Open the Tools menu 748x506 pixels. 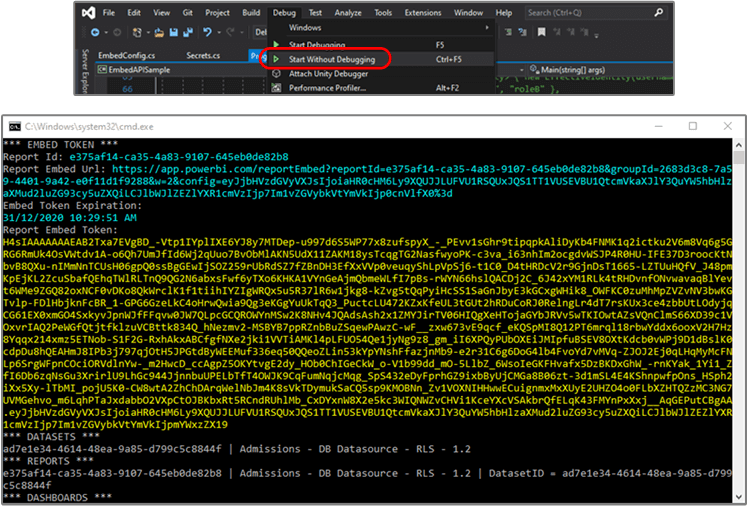click(383, 13)
